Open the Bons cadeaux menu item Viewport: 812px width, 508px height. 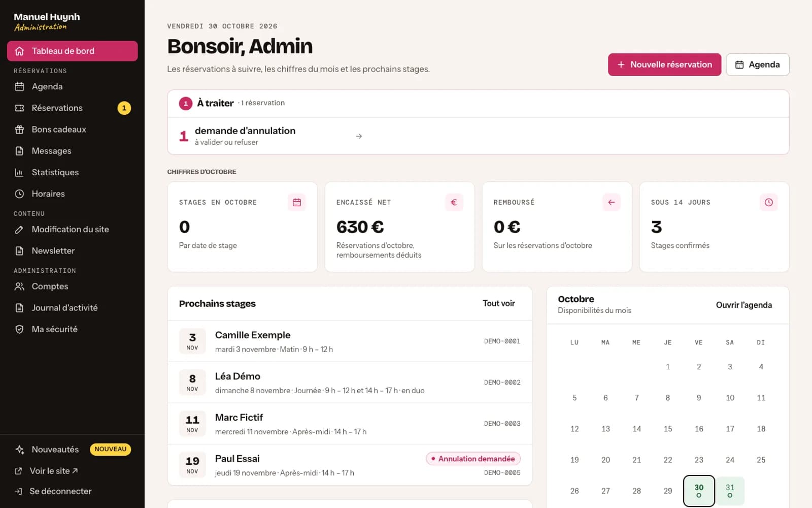[x=72, y=130]
